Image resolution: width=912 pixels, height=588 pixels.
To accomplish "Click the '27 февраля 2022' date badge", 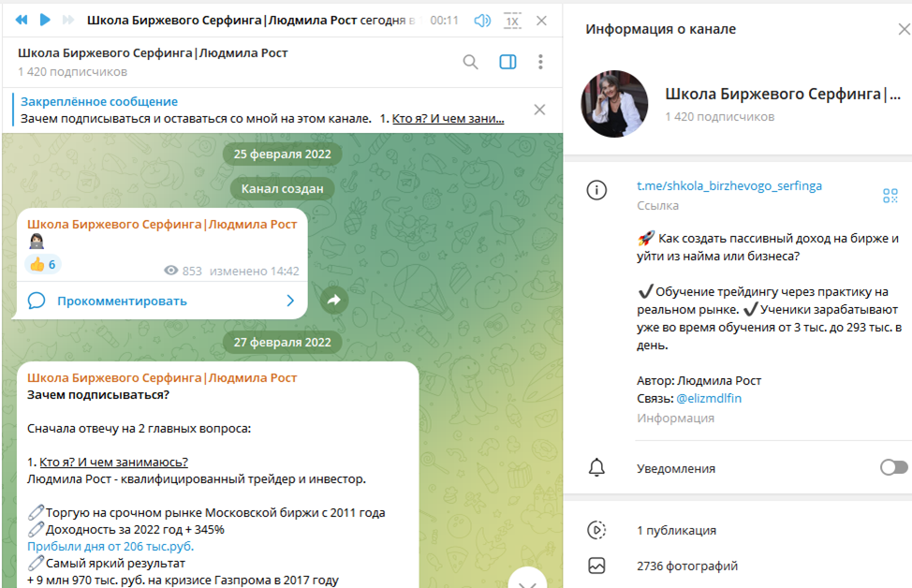I will [x=282, y=343].
